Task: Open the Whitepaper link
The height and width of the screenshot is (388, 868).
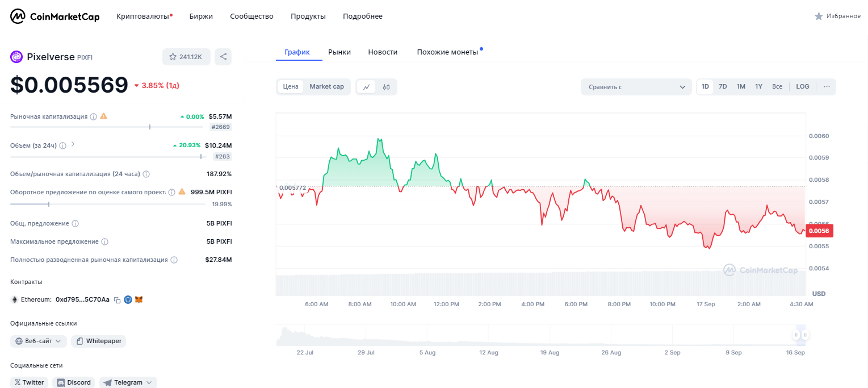Action: (99, 341)
